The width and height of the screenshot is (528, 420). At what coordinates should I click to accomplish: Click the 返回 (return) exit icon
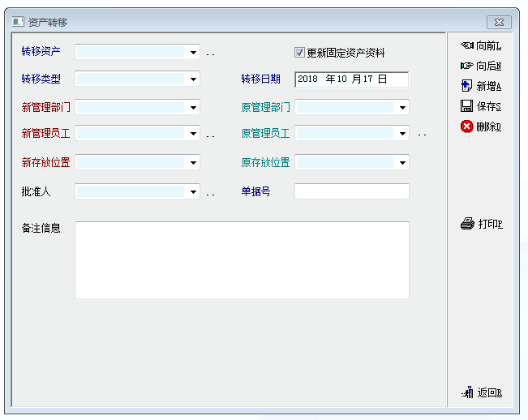(467, 392)
